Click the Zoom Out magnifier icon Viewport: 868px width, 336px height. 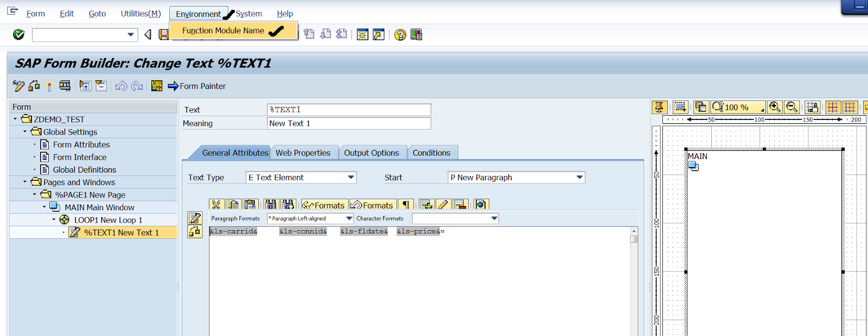(792, 107)
